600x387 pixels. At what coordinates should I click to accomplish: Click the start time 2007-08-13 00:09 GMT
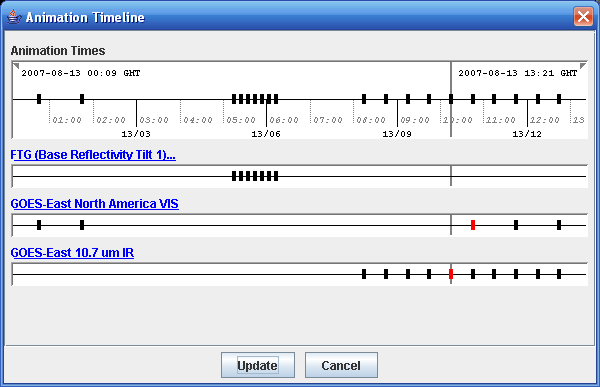(81, 73)
